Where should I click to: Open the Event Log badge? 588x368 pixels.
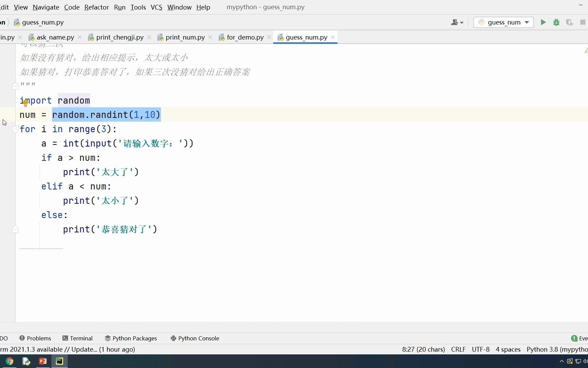coord(579,338)
